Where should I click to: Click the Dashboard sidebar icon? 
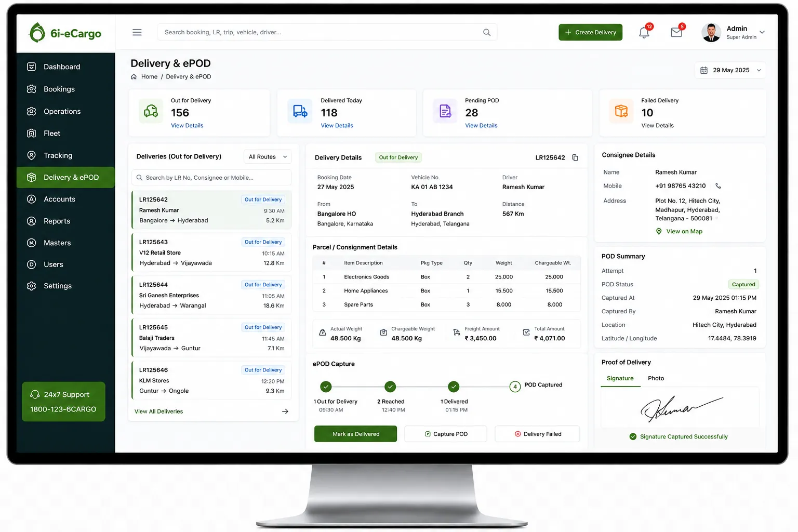(32, 67)
